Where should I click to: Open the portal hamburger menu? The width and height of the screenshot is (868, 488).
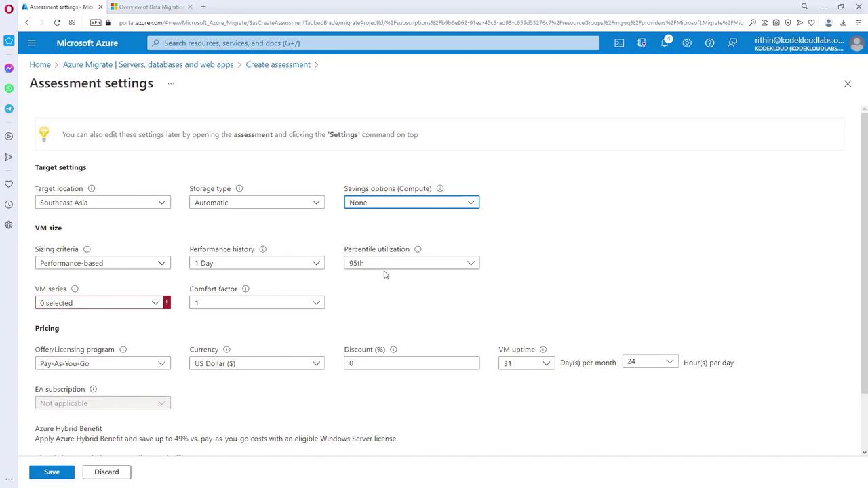31,43
